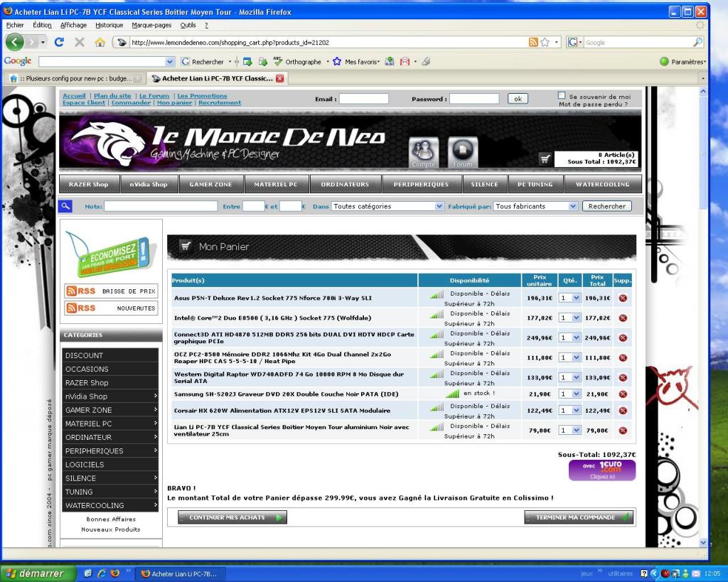Open the Affichage menu
The image size is (728, 582).
(x=73, y=25)
